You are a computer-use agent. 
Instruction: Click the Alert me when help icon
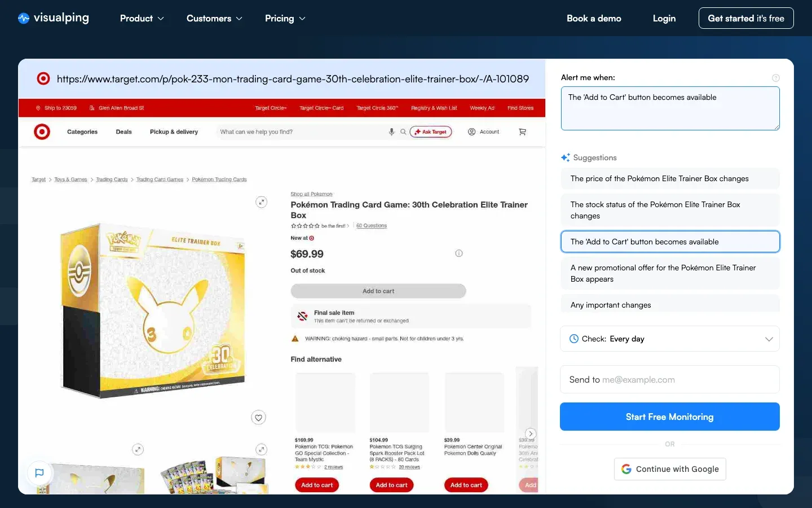pos(776,78)
